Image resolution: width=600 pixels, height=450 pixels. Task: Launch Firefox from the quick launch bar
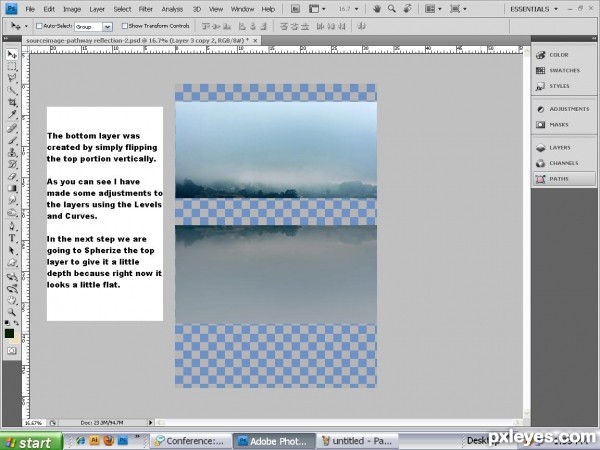click(108, 440)
